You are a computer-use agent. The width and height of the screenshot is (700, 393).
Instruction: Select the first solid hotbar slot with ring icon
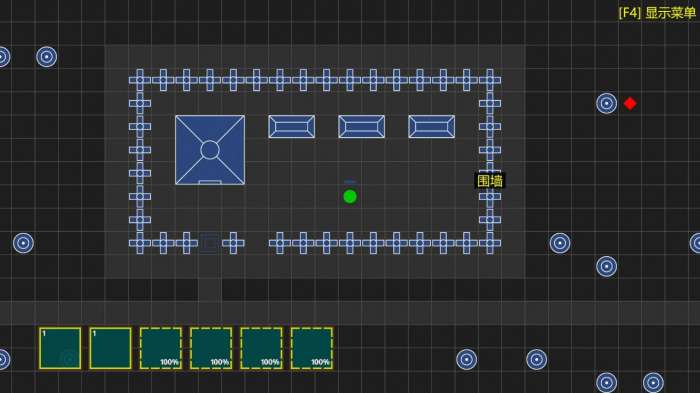pos(60,348)
